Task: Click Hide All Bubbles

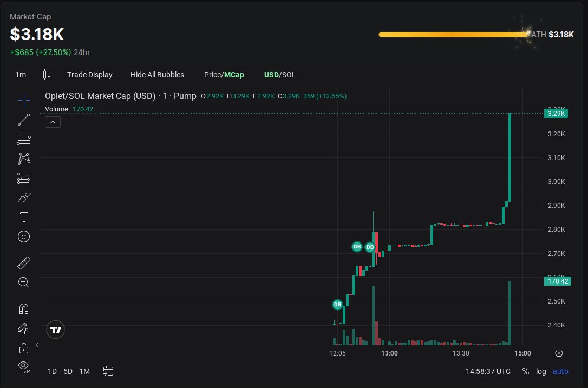Action: tap(157, 75)
